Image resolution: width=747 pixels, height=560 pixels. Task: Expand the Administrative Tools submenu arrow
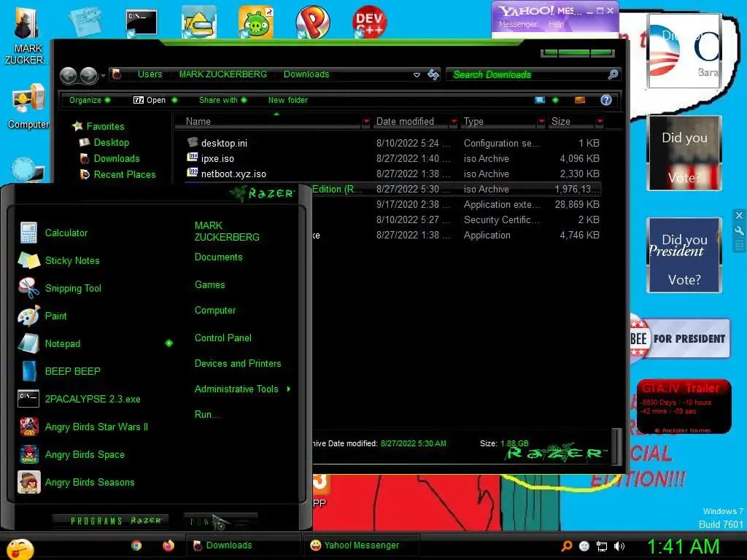point(289,389)
